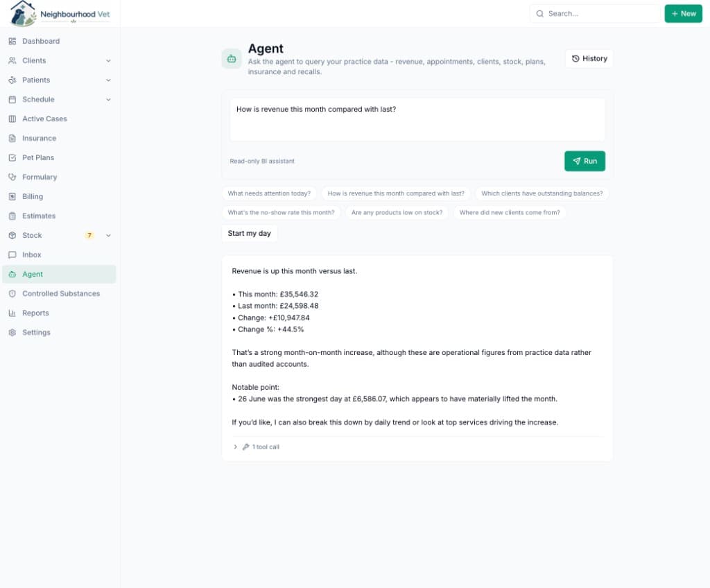Click the Inbox message icon
The height and width of the screenshot is (588, 710).
pyautogui.click(x=12, y=255)
